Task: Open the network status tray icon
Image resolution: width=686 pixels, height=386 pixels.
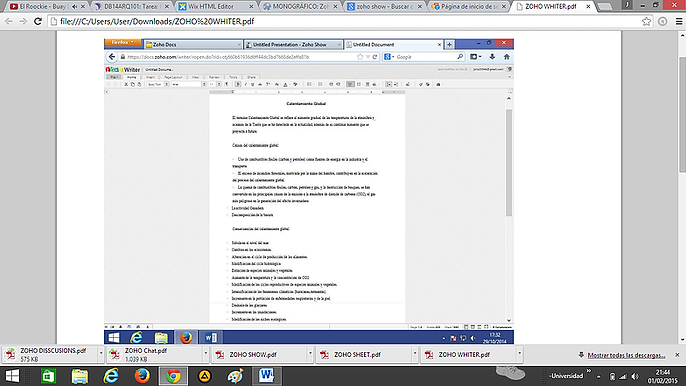Action: 623,376
